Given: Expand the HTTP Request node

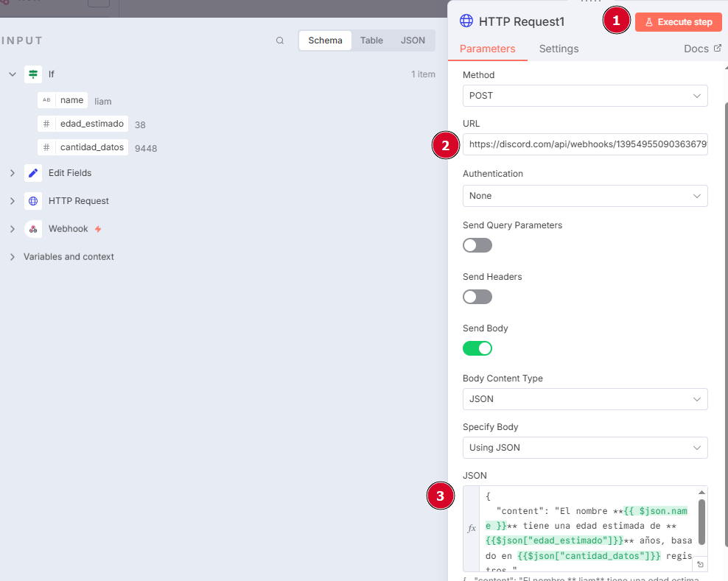Looking at the screenshot, I should coord(13,201).
